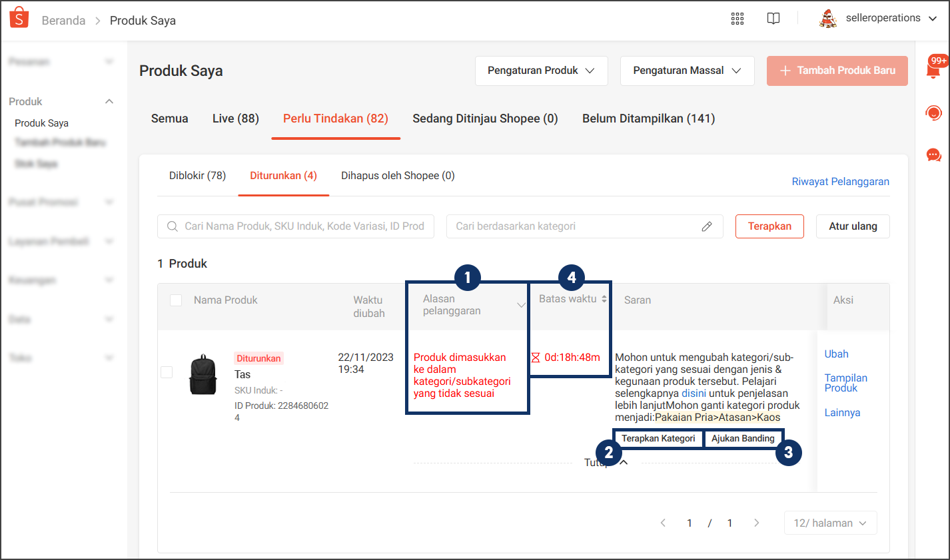
Task: Switch to the Live (88) tab
Action: [235, 119]
